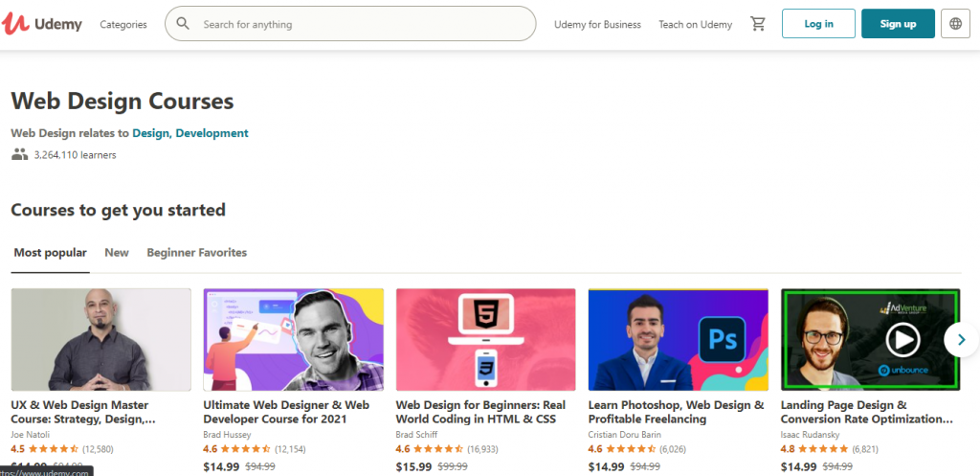This screenshot has height=476, width=980.
Task: Open Udemy for Business link
Action: (597, 24)
